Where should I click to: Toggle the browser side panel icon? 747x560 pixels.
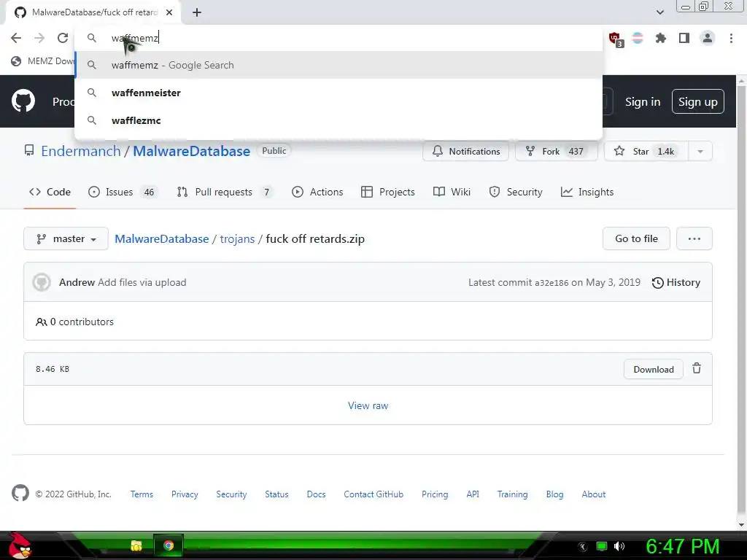click(x=684, y=38)
